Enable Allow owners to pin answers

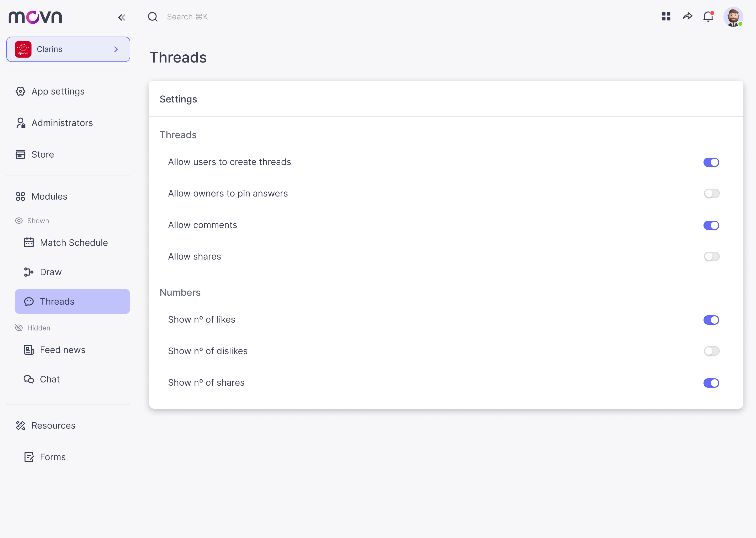tap(711, 193)
